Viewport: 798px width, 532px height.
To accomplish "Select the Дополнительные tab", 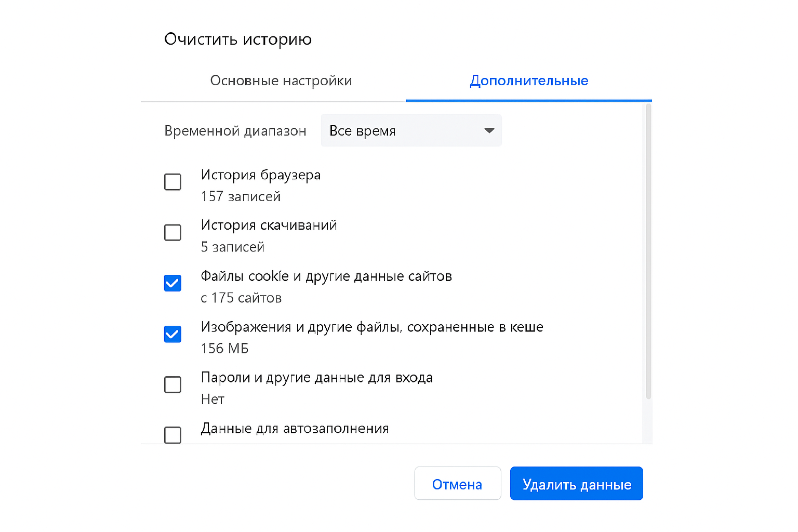I will (x=528, y=81).
